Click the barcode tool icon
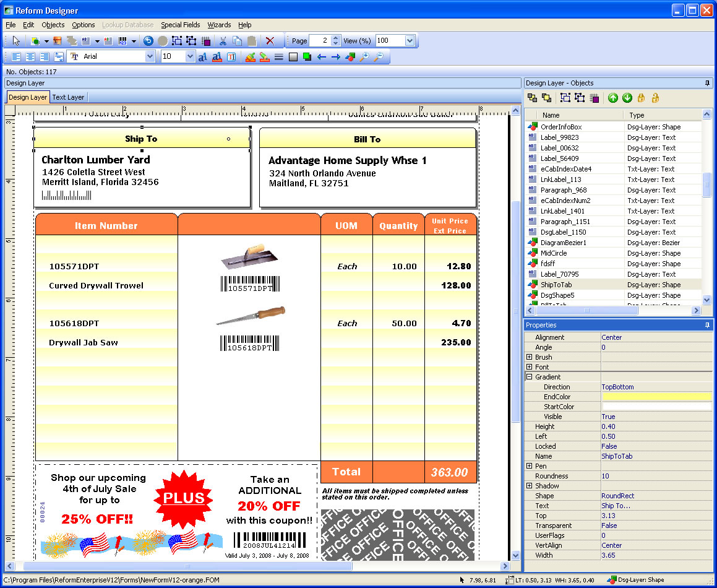The image size is (717, 588). tap(122, 41)
